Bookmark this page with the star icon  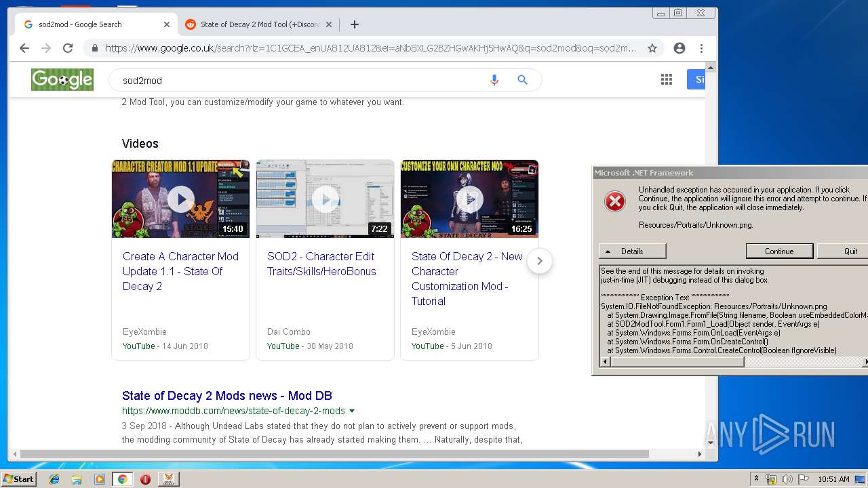[x=652, y=48]
